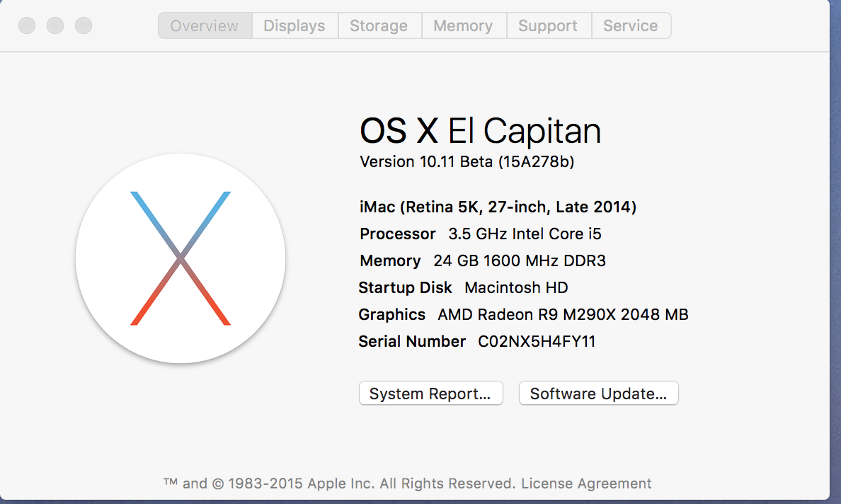Image resolution: width=841 pixels, height=504 pixels.
Task: Click the 3.5 GHz Intel Core i5 text
Action: [x=525, y=234]
